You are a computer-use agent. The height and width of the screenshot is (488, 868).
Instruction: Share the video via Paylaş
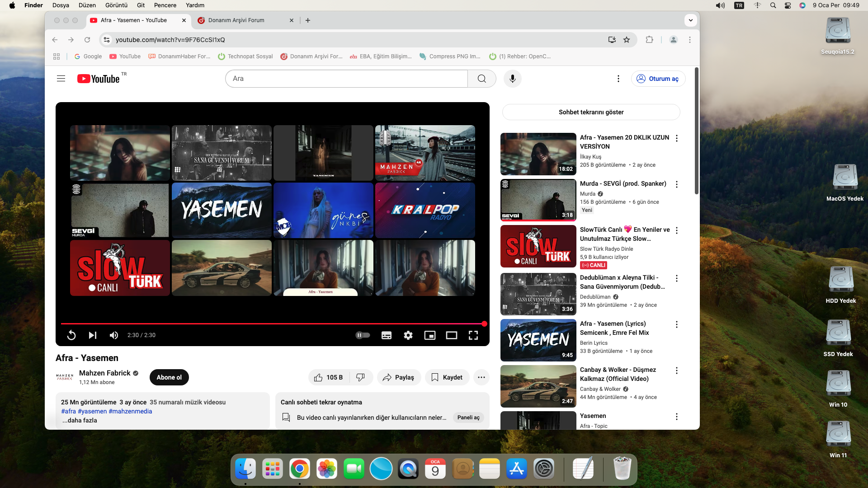(399, 377)
